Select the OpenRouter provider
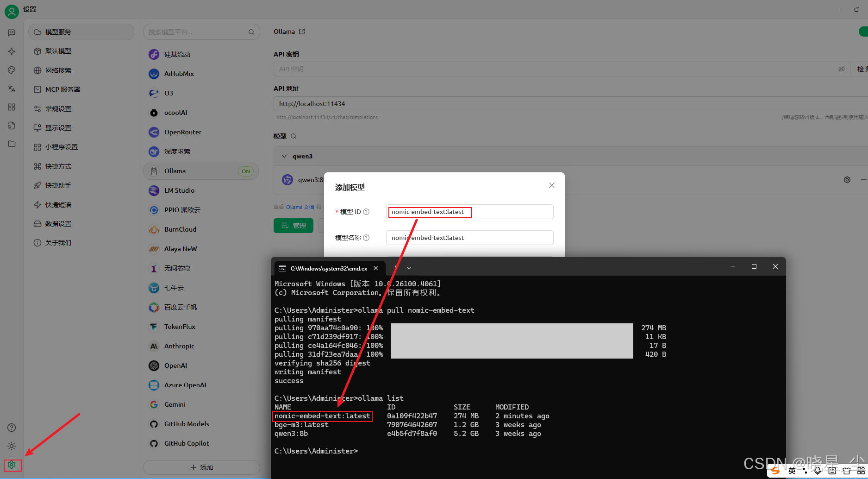Image resolution: width=868 pixels, height=479 pixels. click(201, 132)
